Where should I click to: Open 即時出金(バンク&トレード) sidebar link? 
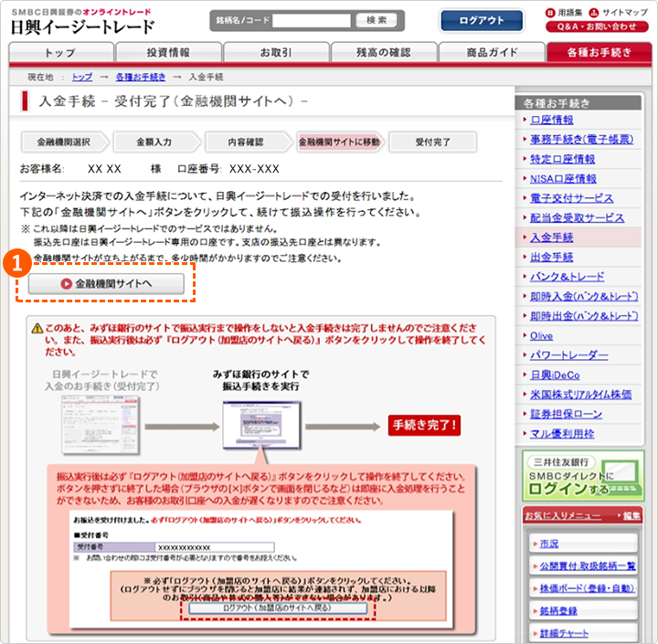click(584, 316)
